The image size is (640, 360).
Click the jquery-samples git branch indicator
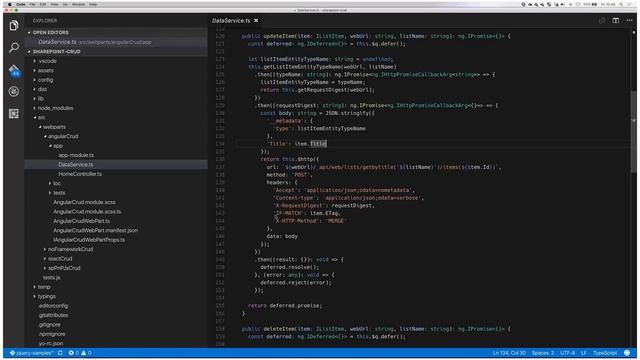(x=32, y=353)
